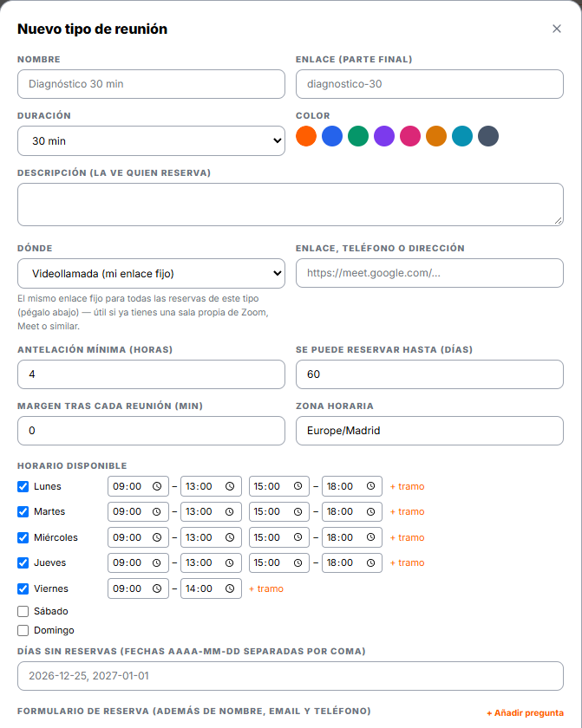Focus the Antelación mínima hours field
Screen dimensions: 582x728
point(151,374)
